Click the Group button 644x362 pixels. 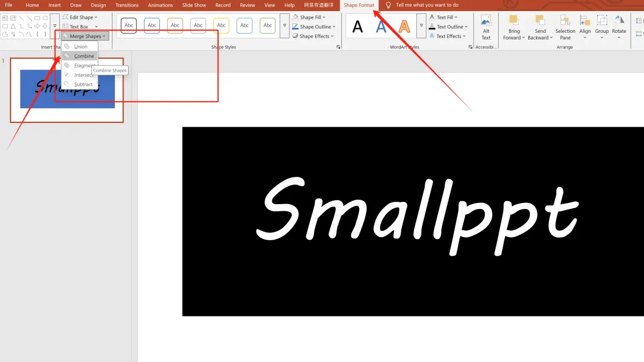point(602,26)
